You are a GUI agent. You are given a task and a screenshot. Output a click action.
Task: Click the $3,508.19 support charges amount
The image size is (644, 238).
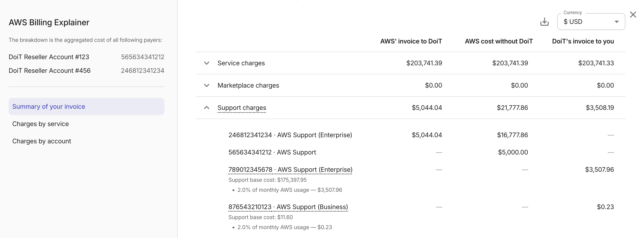[600, 108]
